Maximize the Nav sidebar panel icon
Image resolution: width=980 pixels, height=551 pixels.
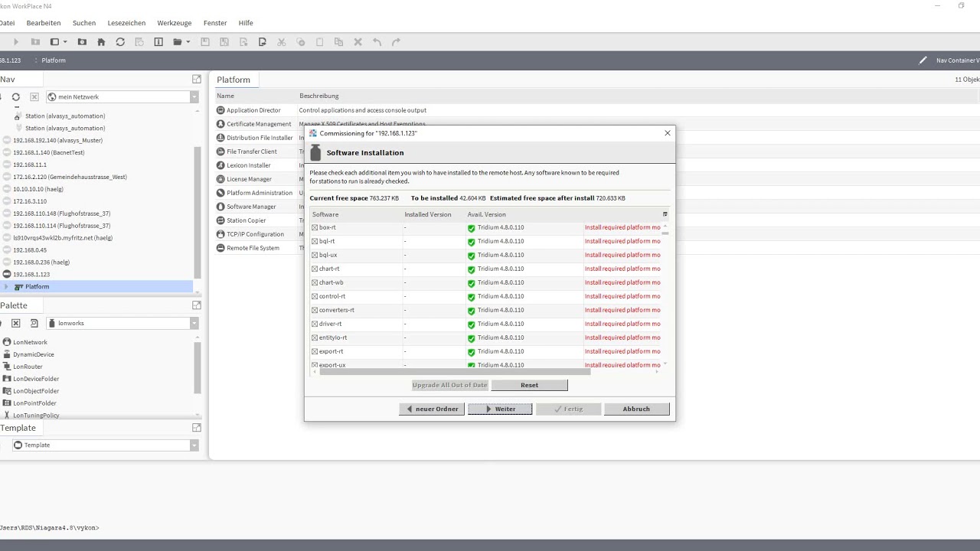(x=197, y=80)
